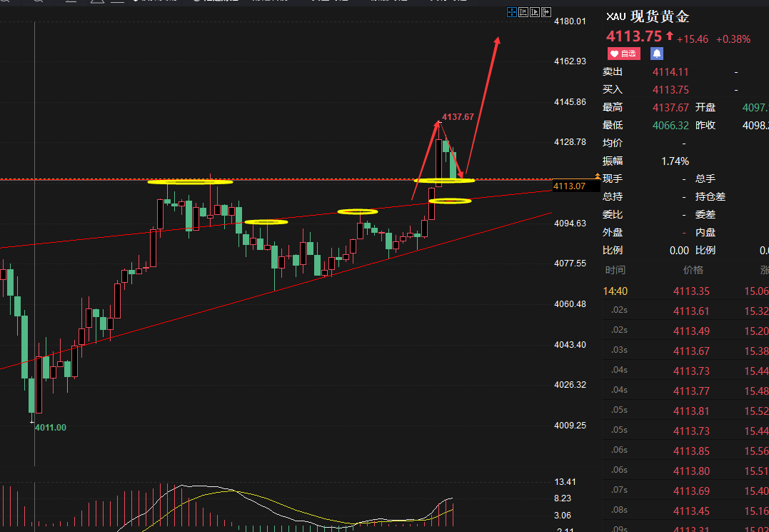Click the 持仓差 label
This screenshot has height=532, width=769.
pyautogui.click(x=710, y=196)
